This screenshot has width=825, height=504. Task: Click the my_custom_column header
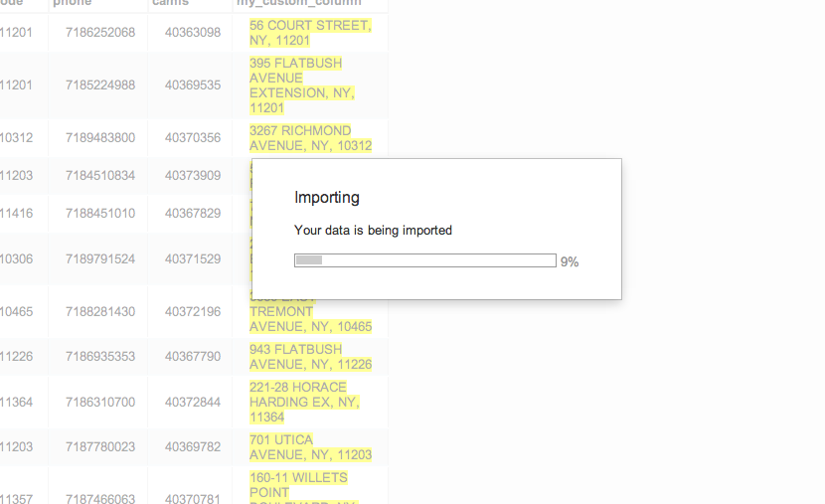pyautogui.click(x=299, y=3)
